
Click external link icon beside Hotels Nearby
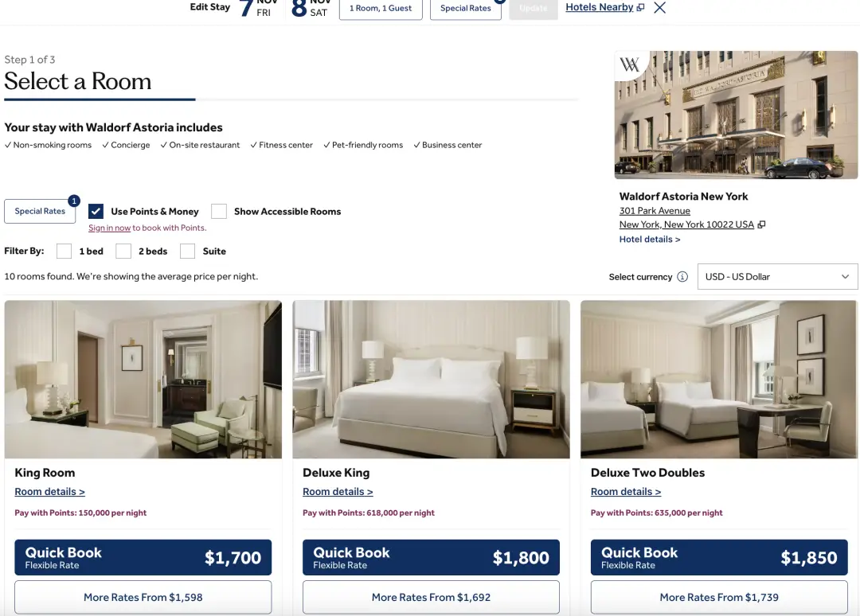(x=640, y=8)
